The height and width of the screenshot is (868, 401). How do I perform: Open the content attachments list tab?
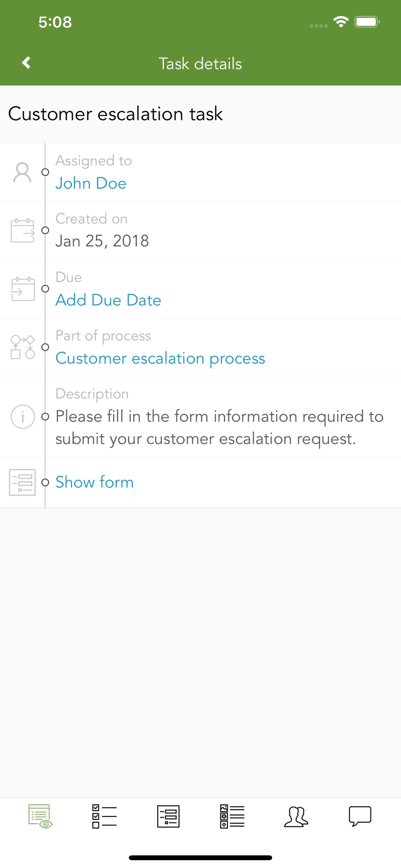(232, 816)
